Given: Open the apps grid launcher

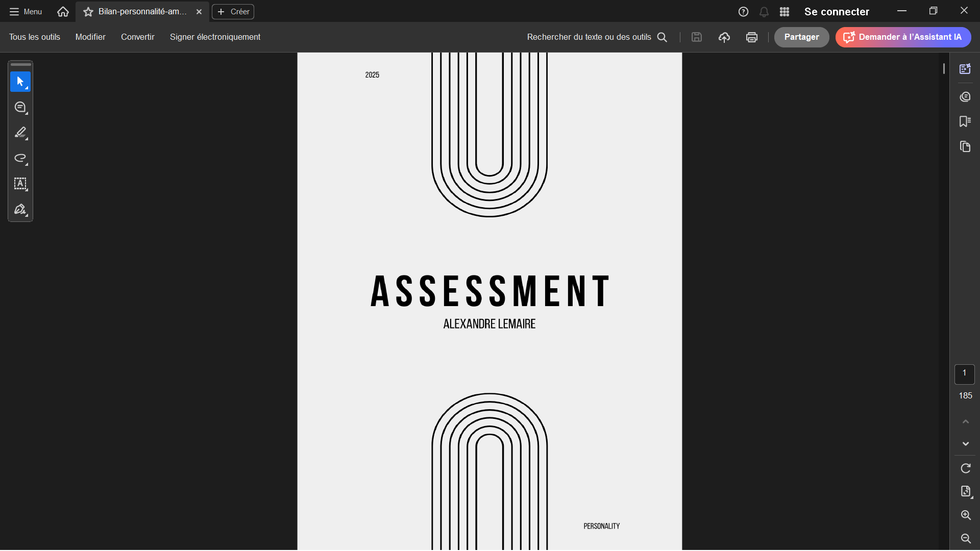Looking at the screenshot, I should (785, 12).
